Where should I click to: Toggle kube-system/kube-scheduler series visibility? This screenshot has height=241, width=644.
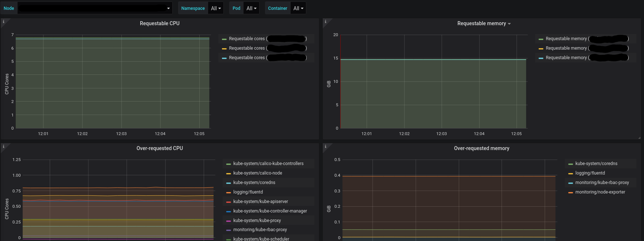[261, 239]
